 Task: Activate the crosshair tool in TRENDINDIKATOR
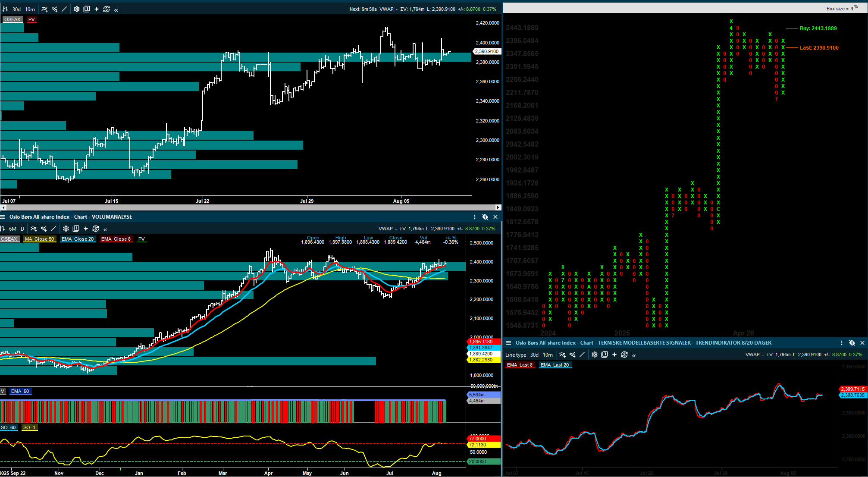pyautogui.click(x=614, y=355)
